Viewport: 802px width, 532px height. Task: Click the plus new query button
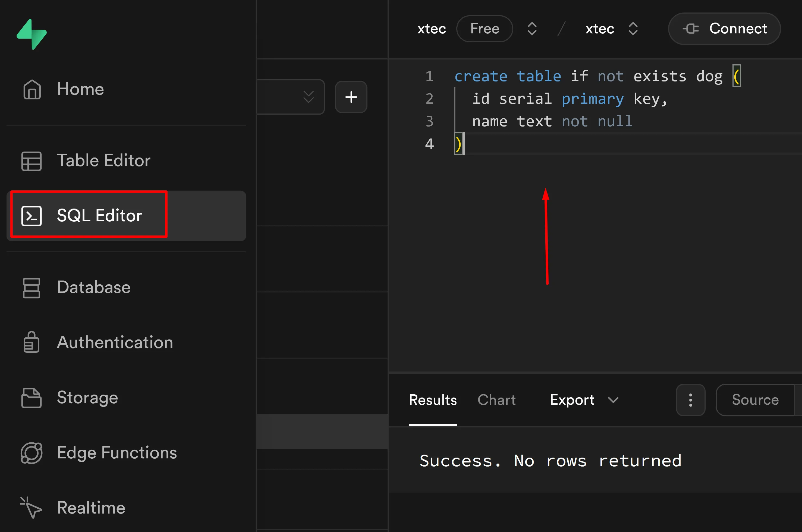coord(351,97)
